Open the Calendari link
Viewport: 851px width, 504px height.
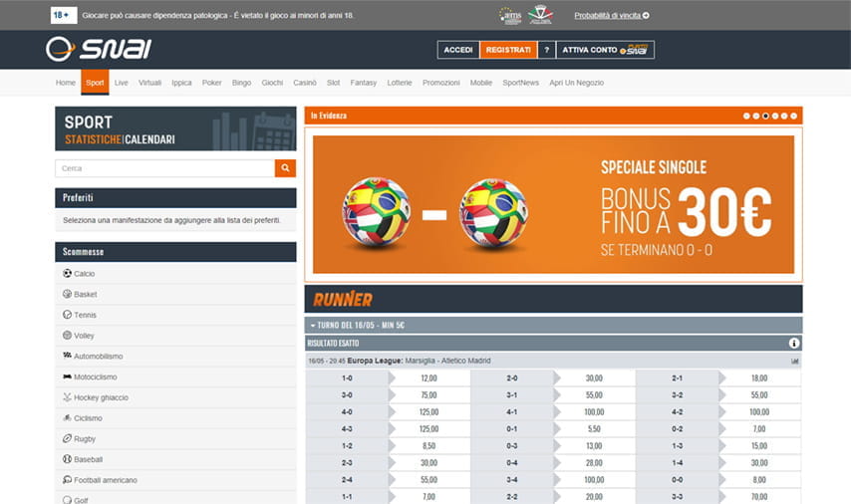[x=149, y=139]
